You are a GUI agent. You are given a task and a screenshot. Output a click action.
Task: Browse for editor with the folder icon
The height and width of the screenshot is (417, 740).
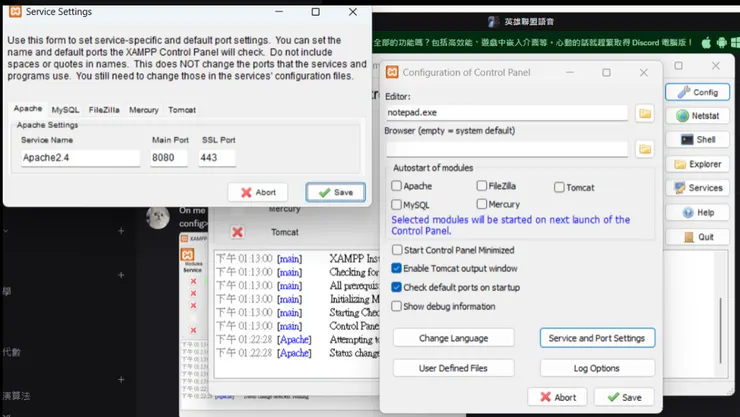pos(645,113)
